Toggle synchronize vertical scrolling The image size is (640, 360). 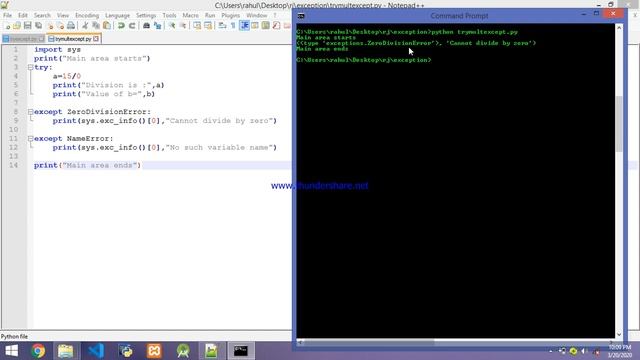(197, 26)
